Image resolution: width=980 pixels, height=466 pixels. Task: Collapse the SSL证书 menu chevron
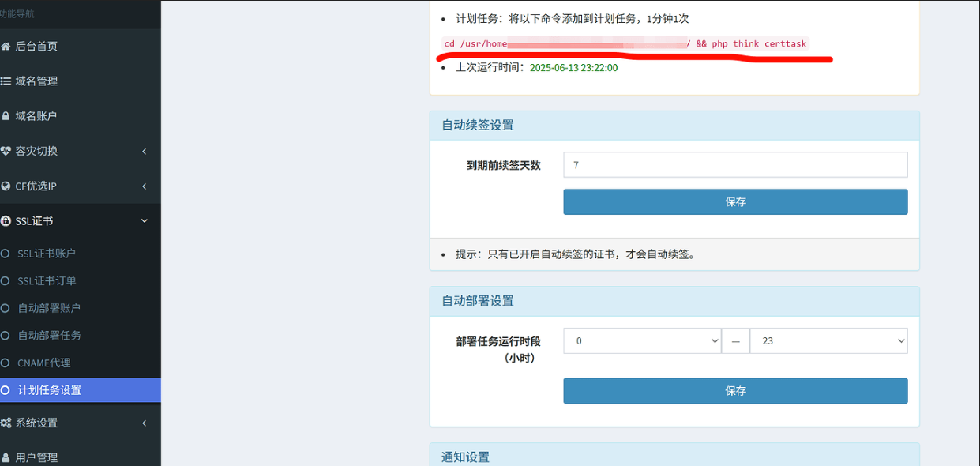pos(144,221)
